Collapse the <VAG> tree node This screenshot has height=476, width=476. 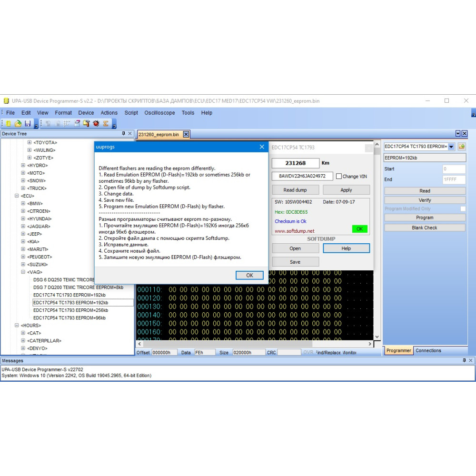(23, 272)
